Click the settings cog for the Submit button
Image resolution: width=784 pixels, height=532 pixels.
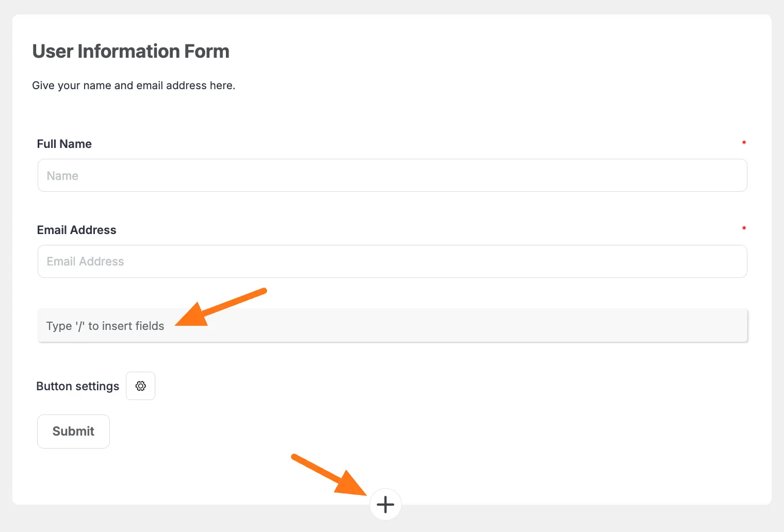click(x=140, y=386)
